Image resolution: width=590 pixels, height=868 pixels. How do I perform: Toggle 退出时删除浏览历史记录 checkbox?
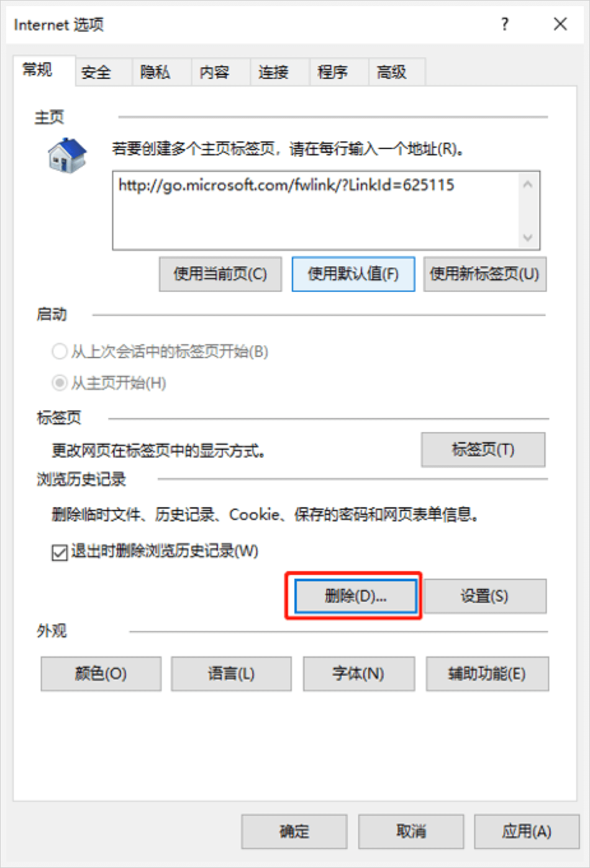pos(60,552)
